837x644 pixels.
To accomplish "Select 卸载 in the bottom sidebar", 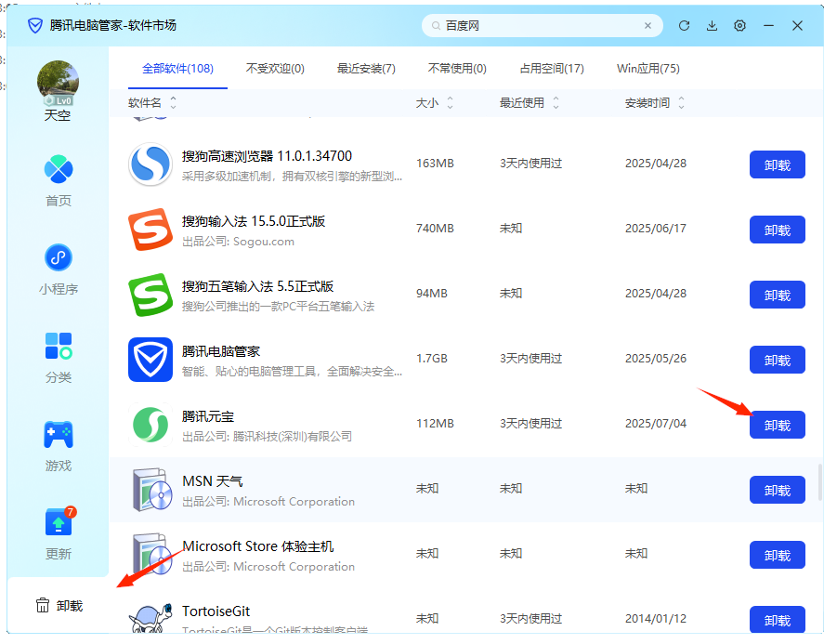I will [59, 606].
